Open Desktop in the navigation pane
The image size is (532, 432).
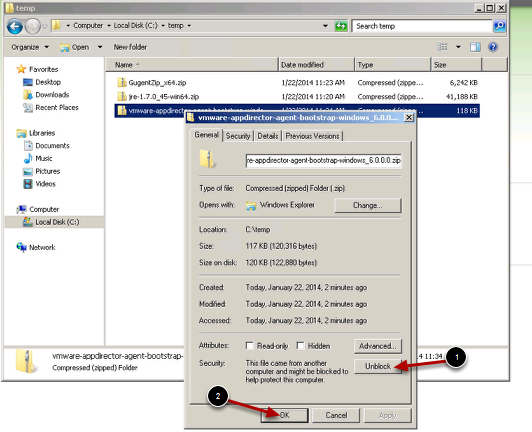[48, 82]
